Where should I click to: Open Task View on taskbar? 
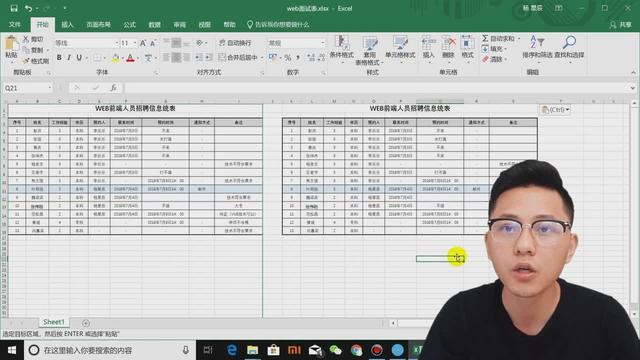208,350
